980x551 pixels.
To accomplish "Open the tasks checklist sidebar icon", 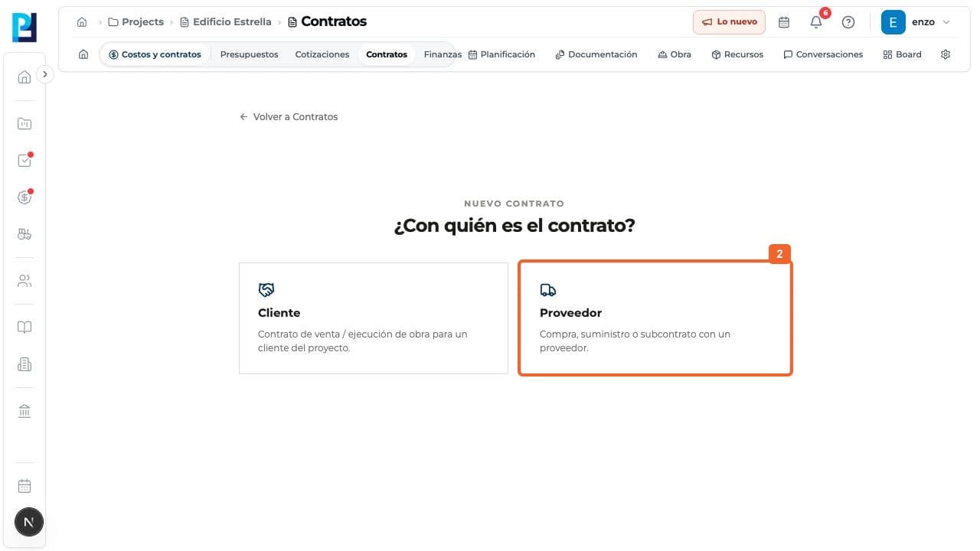I will pyautogui.click(x=24, y=160).
